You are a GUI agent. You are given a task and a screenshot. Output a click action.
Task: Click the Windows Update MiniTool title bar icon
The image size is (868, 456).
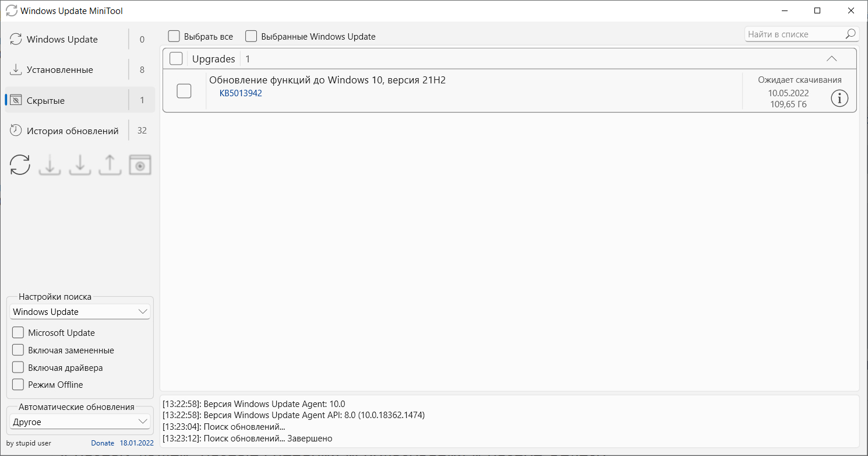click(x=11, y=10)
